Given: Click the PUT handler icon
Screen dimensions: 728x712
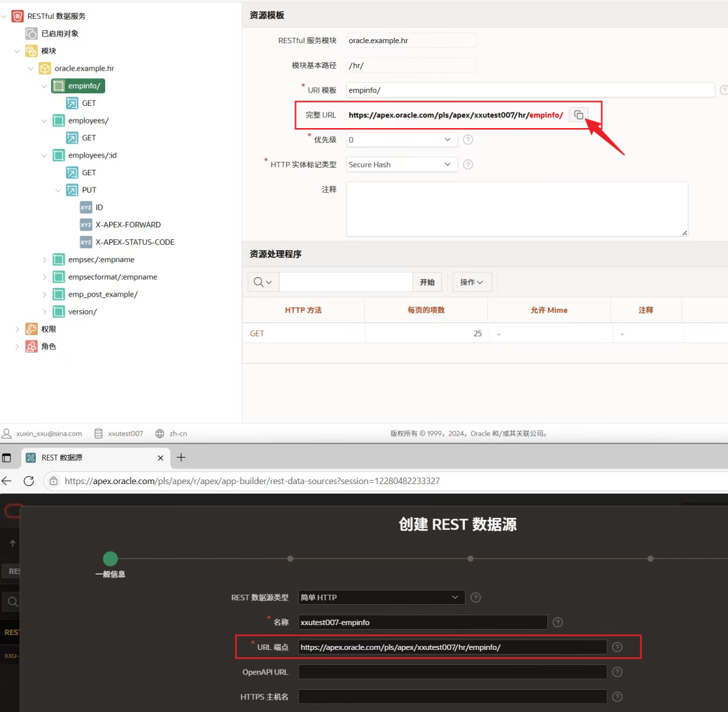Looking at the screenshot, I should click(x=72, y=190).
